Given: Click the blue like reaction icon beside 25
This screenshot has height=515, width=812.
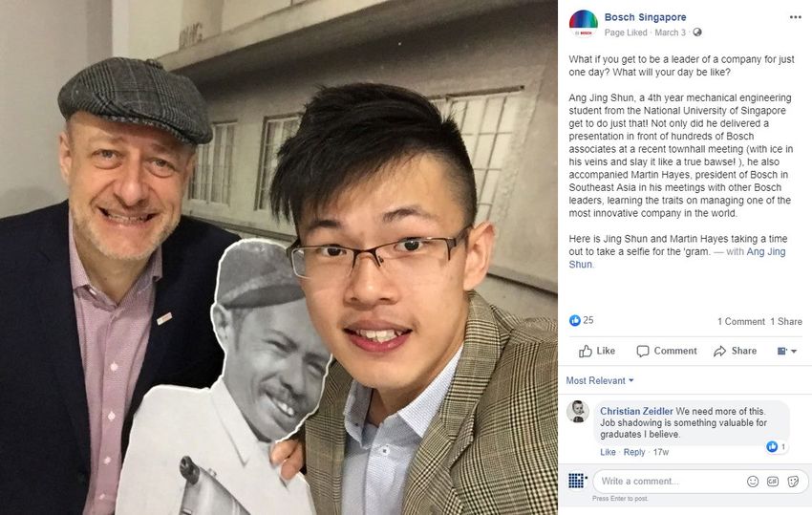Looking at the screenshot, I should point(574,320).
